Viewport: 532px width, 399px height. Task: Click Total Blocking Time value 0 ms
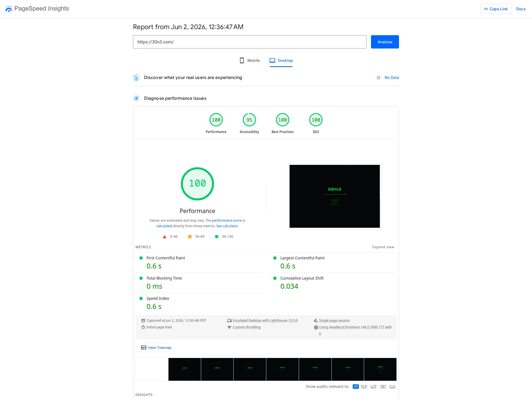tap(154, 287)
